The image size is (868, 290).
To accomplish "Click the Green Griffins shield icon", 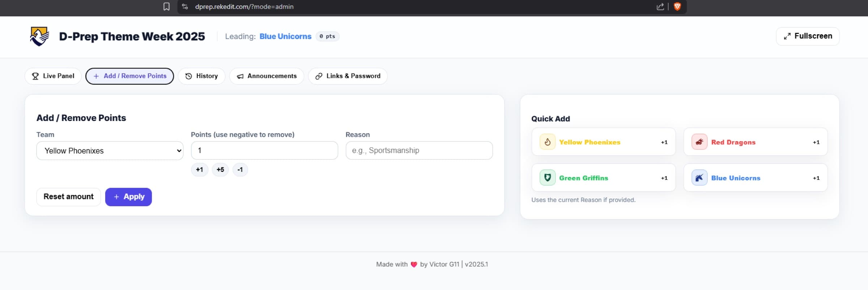I will coord(548,178).
